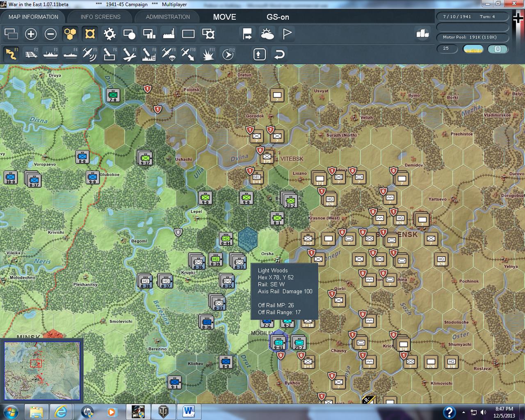Select F10 air transfer mode
The height and width of the screenshot is (420, 525).
tap(188, 54)
